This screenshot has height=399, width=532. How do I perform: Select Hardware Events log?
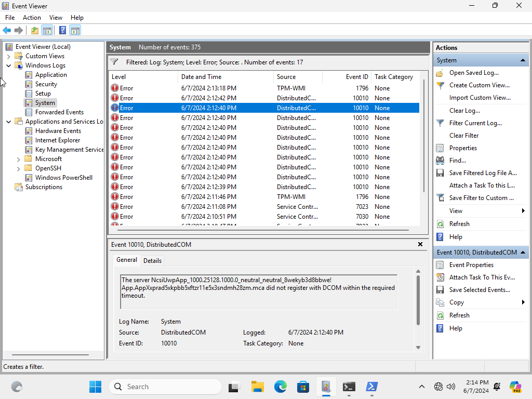coord(58,130)
